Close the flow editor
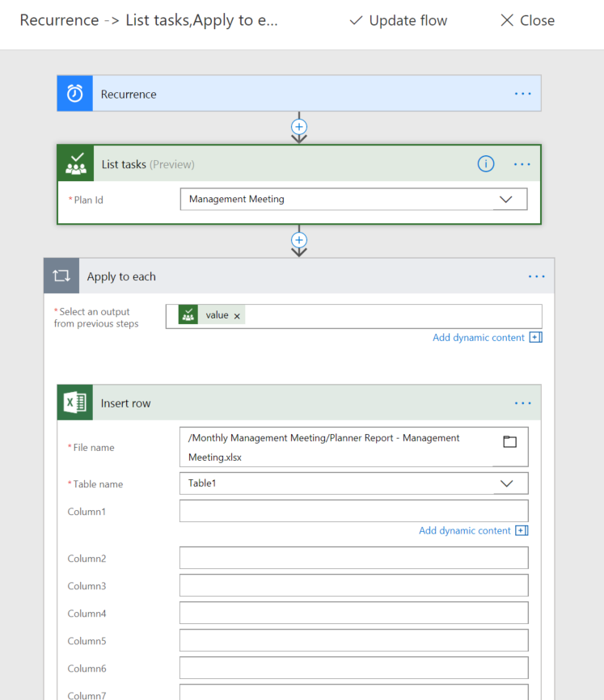 click(x=527, y=20)
